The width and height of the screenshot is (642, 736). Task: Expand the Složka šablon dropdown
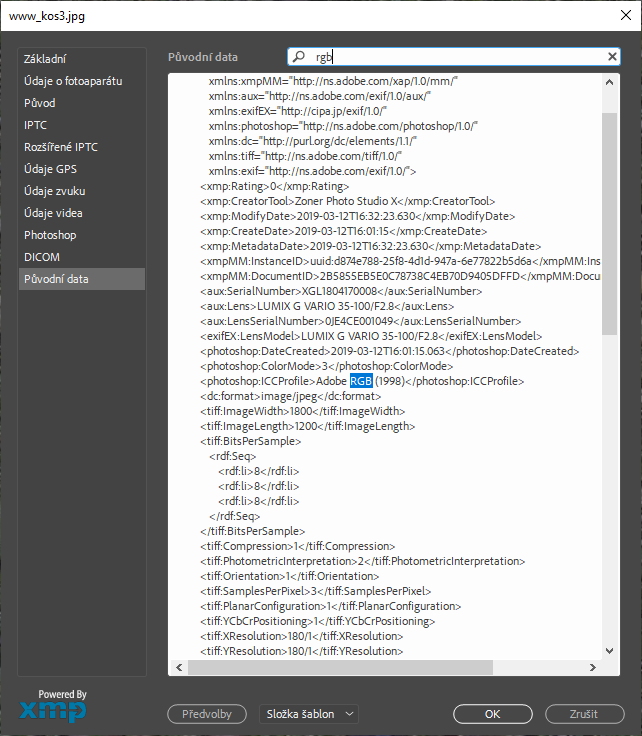[309, 714]
